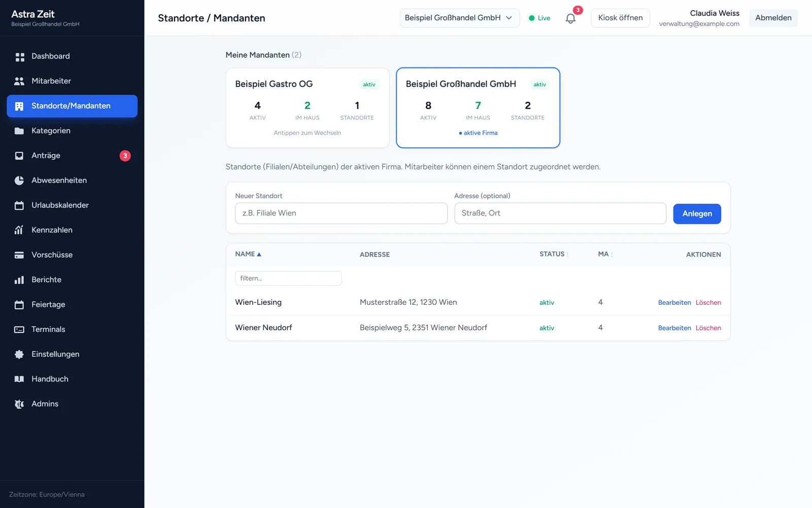Screen dimensions: 812x508
Task: Click the Vorschüsse card icon
Action: coord(19,255)
